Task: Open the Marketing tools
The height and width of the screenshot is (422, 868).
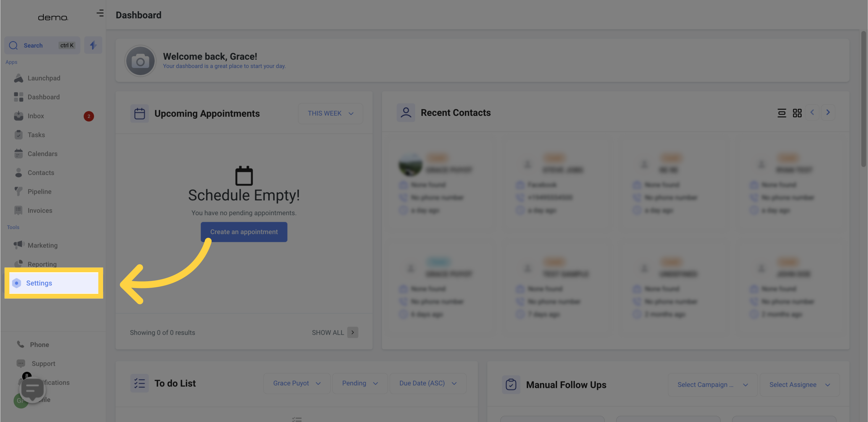Action: [42, 245]
